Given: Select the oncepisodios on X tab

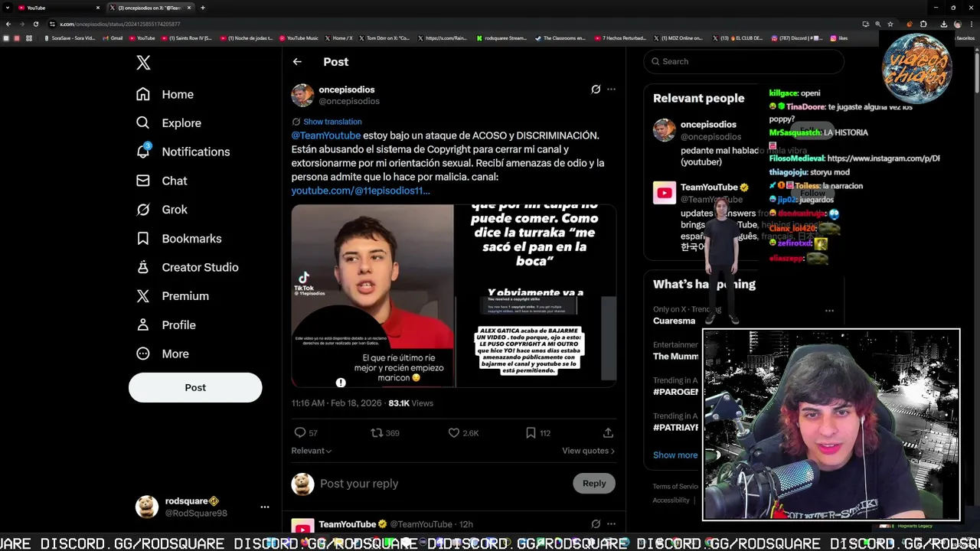Looking at the screenshot, I should [149, 8].
